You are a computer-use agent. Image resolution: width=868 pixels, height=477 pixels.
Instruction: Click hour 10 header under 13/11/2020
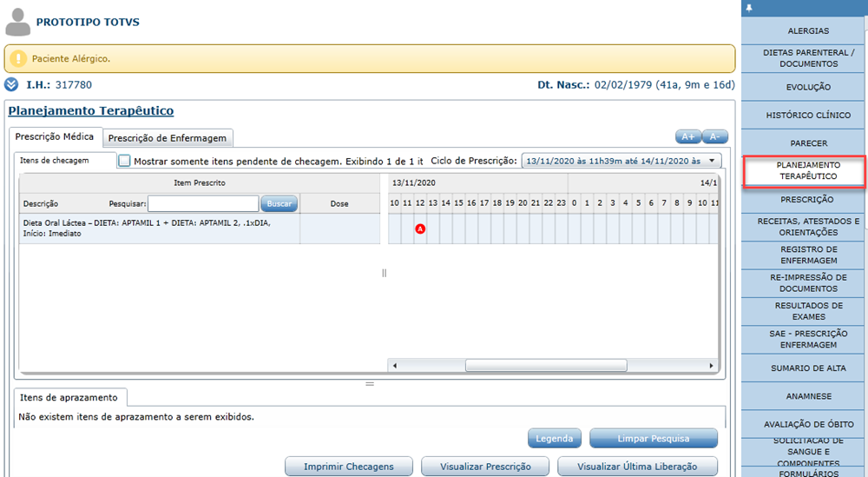(x=394, y=203)
